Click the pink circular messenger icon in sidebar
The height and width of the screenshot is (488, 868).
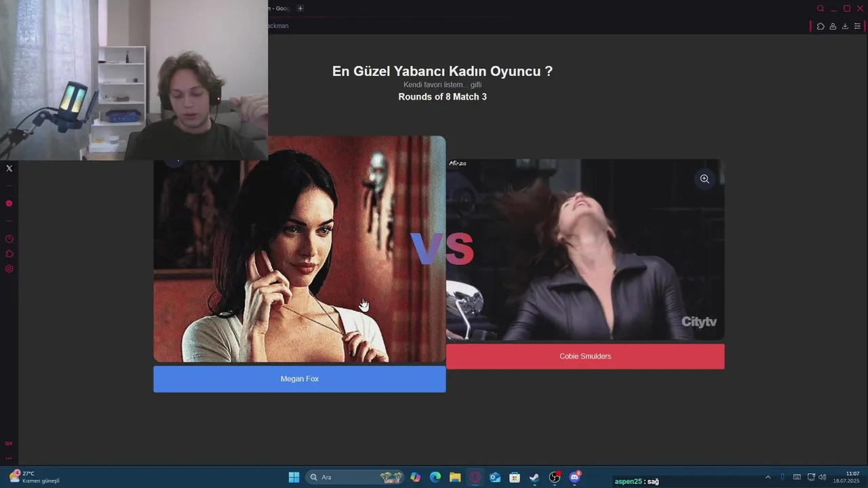tap(9, 203)
